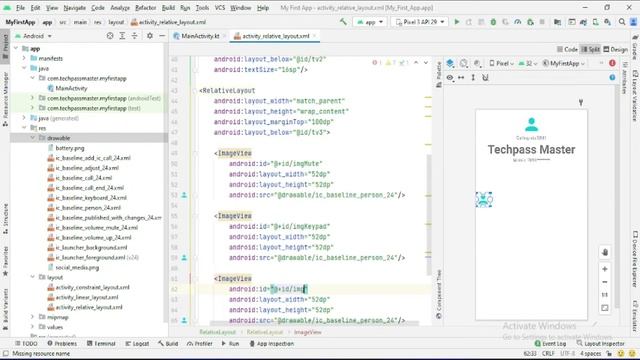Viewport: 640px width, 360px height.
Task: Toggle the Project tool window strip button
Action: point(5,47)
